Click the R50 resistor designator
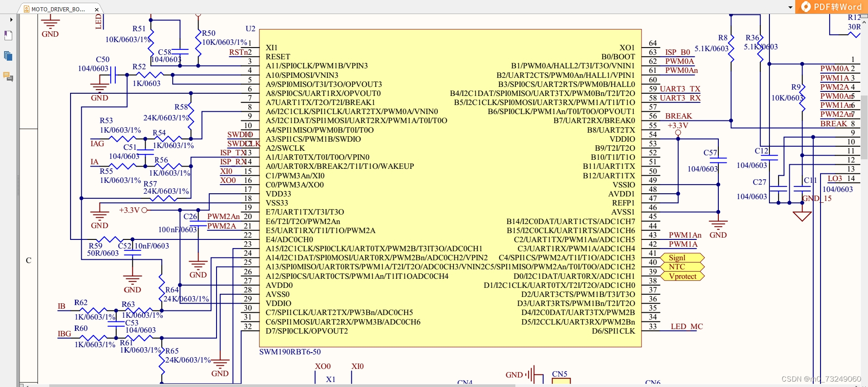Image resolution: width=868 pixels, height=387 pixels. click(208, 33)
